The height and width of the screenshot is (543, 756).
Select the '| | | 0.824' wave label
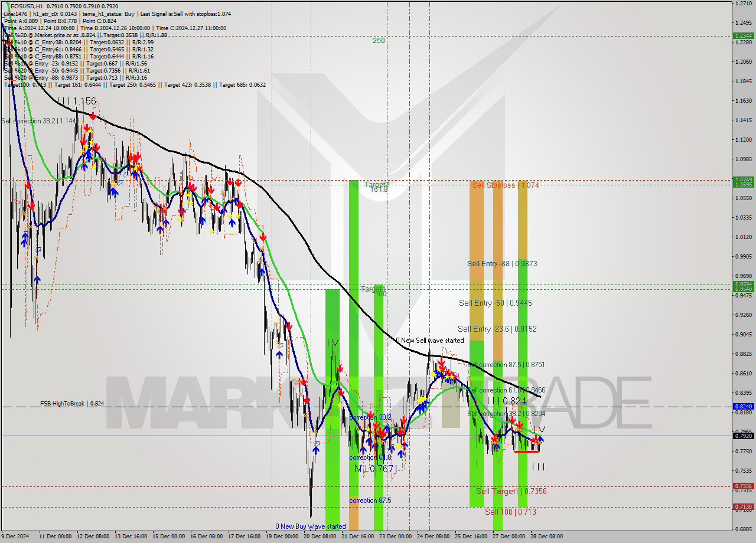[506, 401]
